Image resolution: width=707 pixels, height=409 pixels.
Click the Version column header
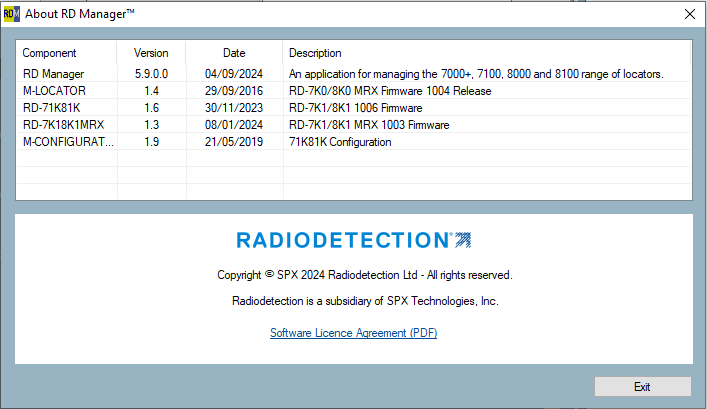[x=151, y=53]
